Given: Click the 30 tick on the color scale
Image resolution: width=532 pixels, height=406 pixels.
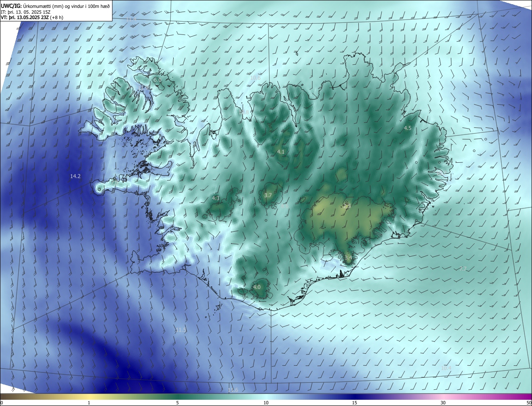Looking at the screenshot, I should click(443, 403).
